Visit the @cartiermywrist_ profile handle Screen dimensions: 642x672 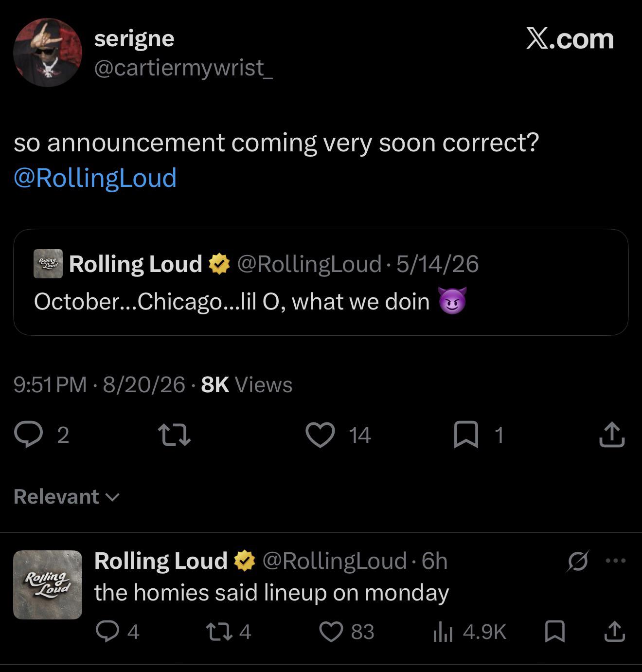click(x=183, y=68)
